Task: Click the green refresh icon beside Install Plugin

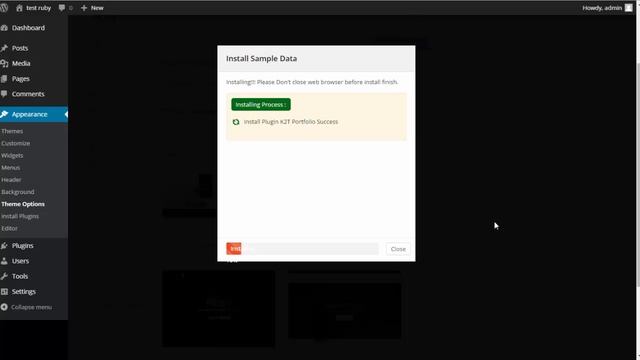Action: click(236, 122)
